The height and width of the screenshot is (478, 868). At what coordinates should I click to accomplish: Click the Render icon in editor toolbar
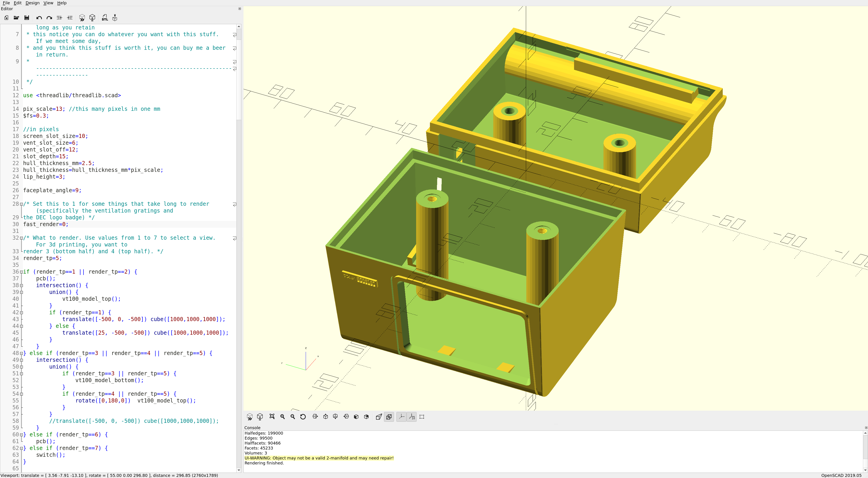click(x=92, y=18)
